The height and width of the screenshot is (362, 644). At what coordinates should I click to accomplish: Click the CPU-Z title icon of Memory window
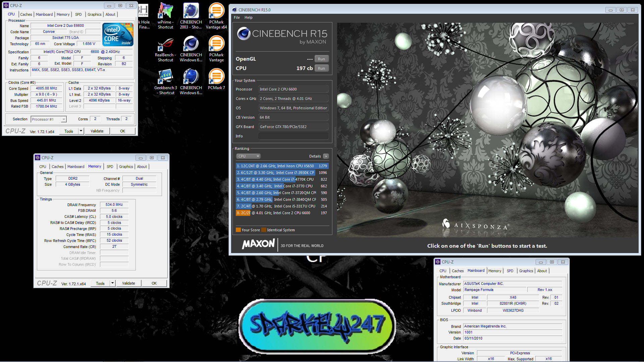tap(38, 158)
